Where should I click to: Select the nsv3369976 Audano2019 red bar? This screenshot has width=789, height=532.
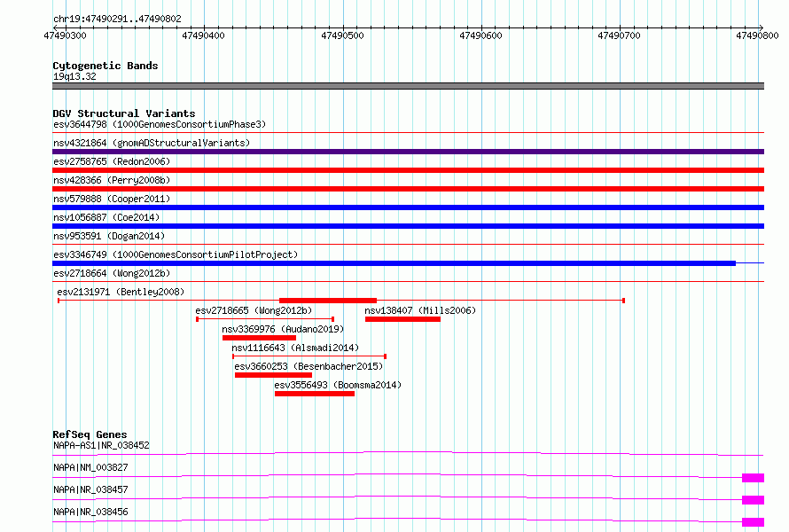(x=259, y=338)
